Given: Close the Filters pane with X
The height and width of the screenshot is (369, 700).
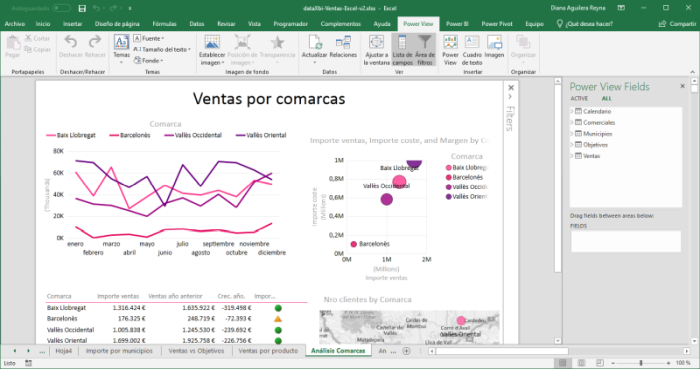Looking at the screenshot, I should (511, 87).
